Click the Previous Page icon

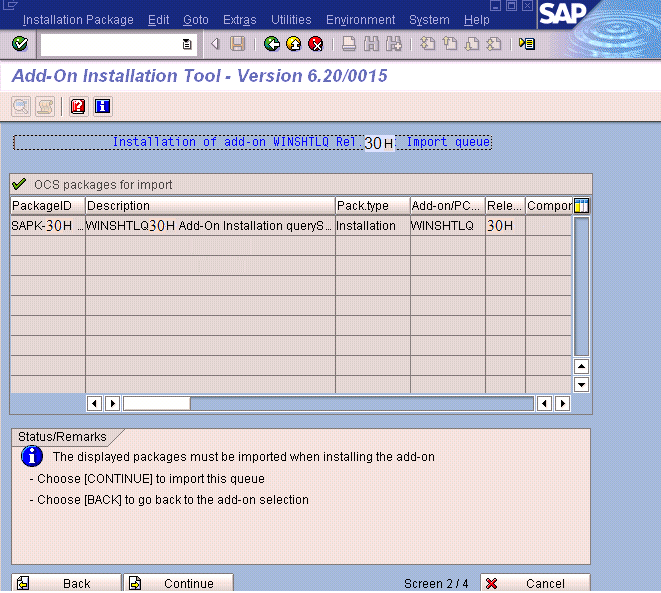pos(450,44)
